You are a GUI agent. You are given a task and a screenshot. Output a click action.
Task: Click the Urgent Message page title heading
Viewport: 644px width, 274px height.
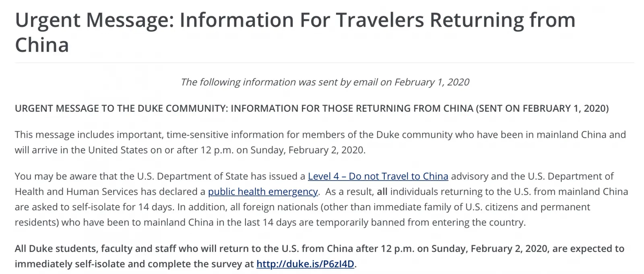click(295, 20)
